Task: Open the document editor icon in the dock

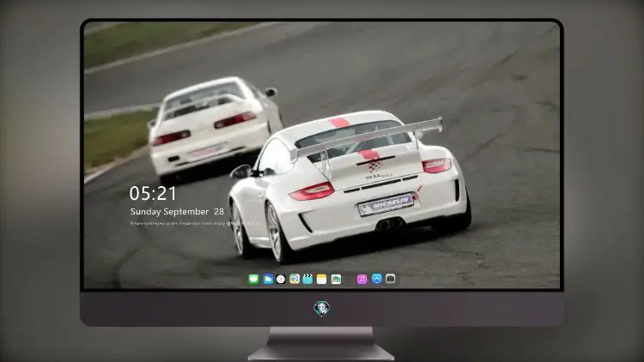Action: tap(294, 280)
